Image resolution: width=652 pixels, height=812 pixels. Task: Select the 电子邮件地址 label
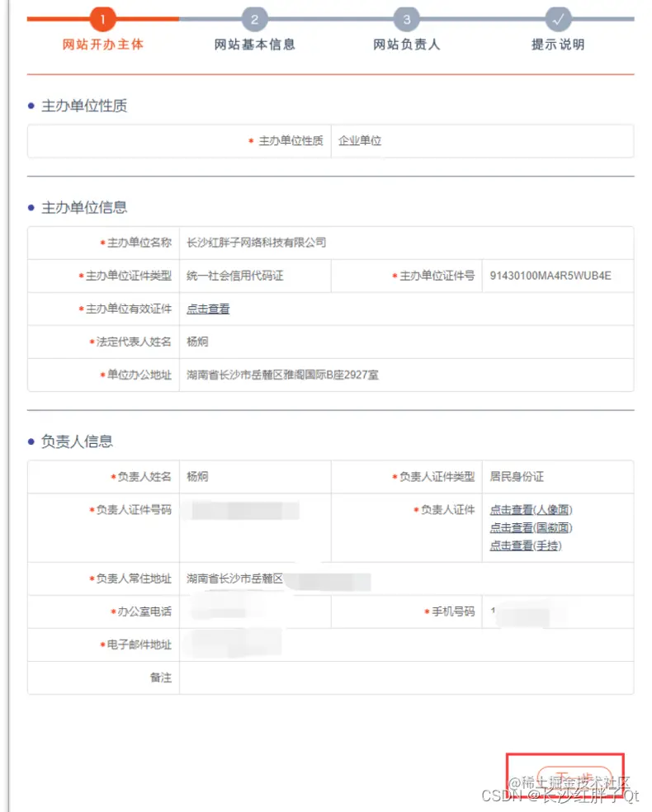tap(139, 644)
